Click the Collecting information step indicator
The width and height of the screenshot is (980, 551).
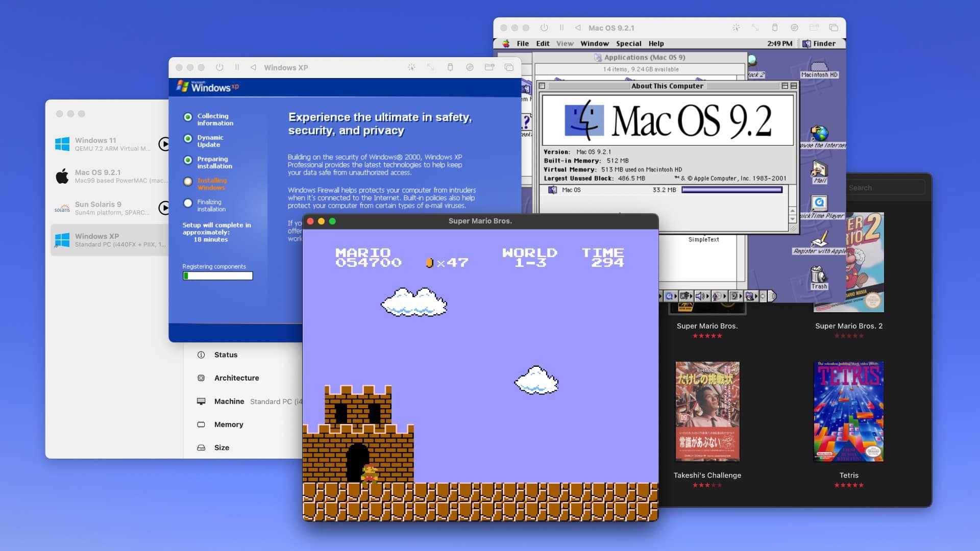188,117
